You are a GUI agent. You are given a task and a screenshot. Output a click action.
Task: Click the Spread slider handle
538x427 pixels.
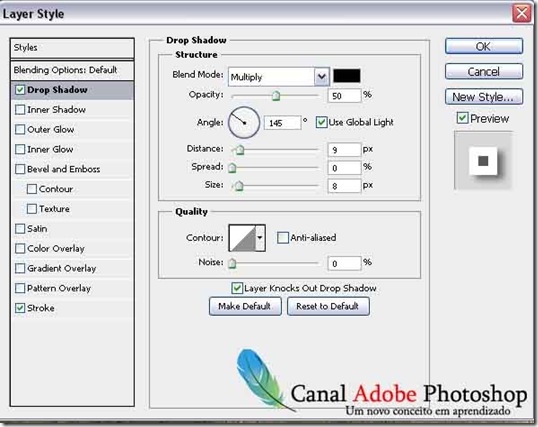click(x=232, y=168)
